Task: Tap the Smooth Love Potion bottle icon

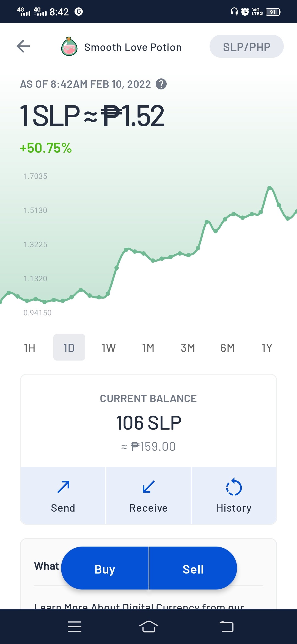Action: tap(69, 47)
